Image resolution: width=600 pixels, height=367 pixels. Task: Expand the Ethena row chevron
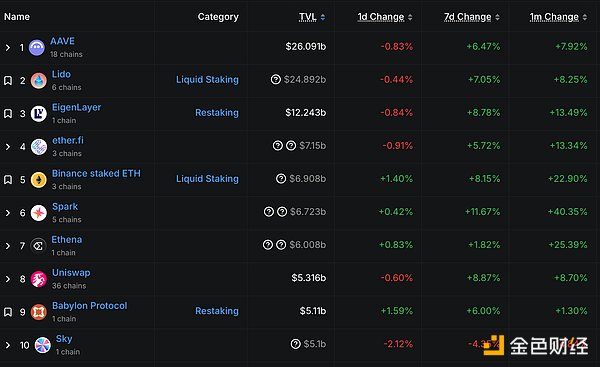tap(8, 246)
